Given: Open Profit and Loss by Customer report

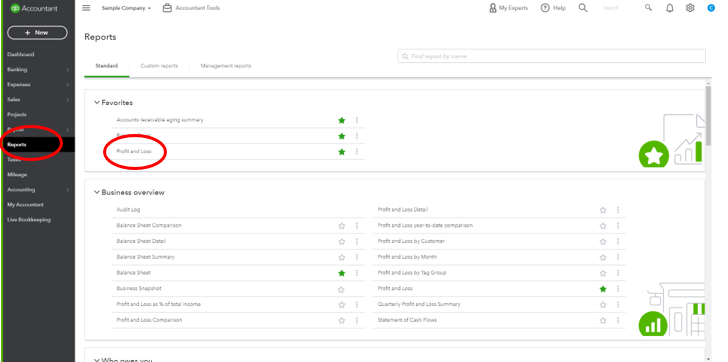Looking at the screenshot, I should [411, 241].
